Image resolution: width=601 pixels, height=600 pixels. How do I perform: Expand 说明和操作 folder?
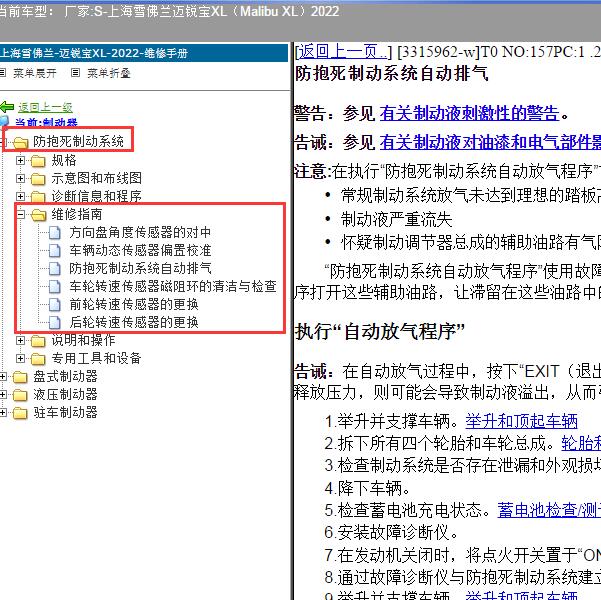20,340
